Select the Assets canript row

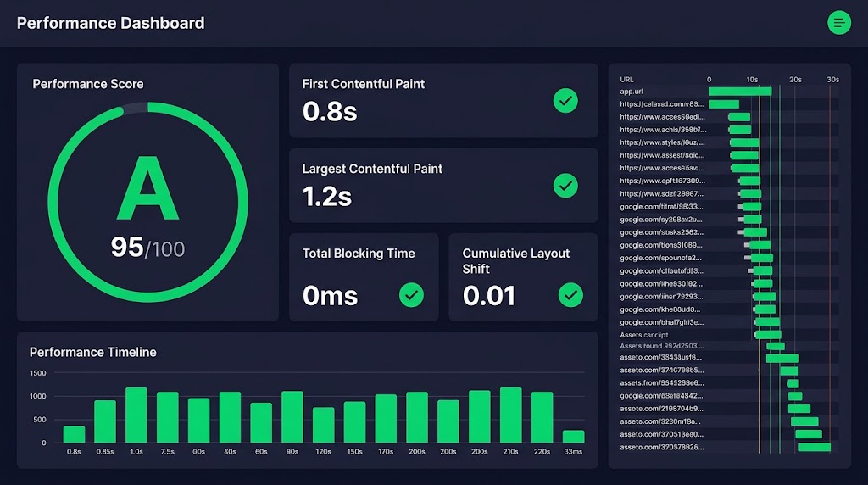[729, 335]
